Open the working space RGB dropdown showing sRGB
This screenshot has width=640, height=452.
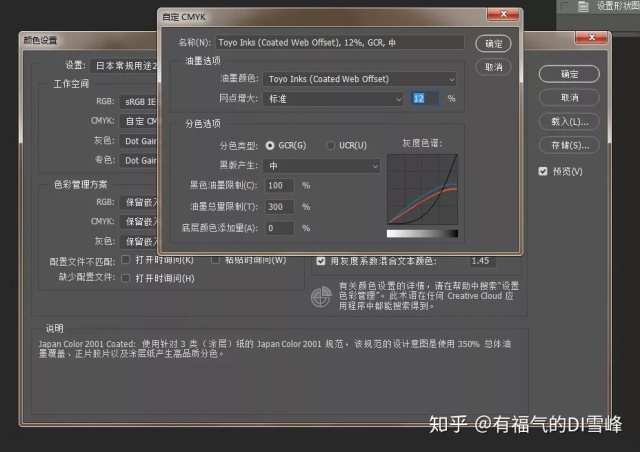tap(139, 102)
